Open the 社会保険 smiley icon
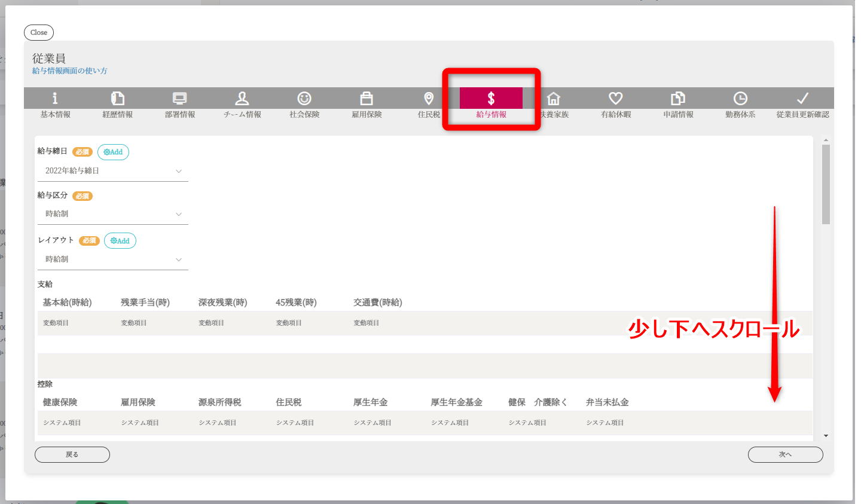Viewport: 861px width, 504px height. (304, 99)
